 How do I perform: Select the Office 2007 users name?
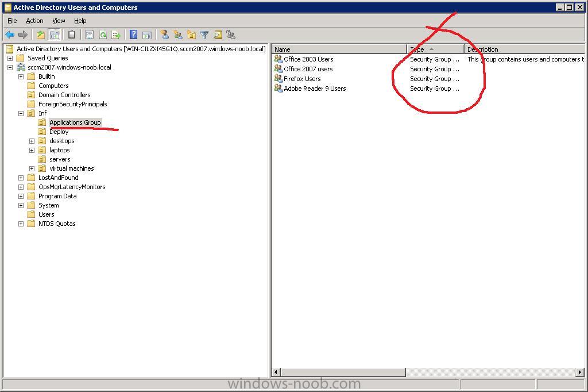click(x=308, y=69)
